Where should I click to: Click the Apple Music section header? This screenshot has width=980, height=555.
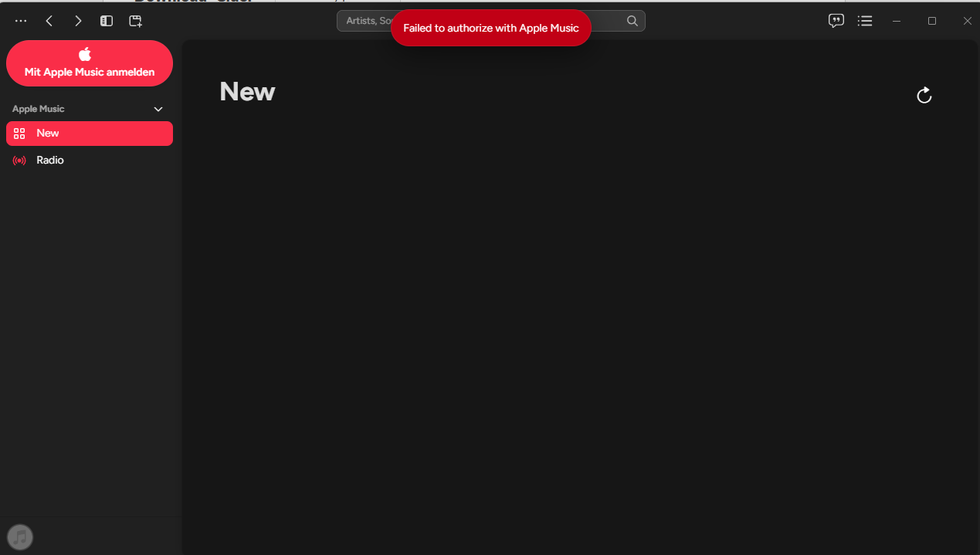(39, 109)
